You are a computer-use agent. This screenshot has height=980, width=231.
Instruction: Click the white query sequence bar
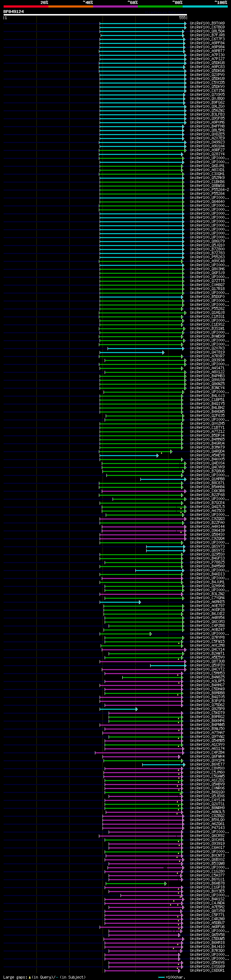click(x=95, y=15)
